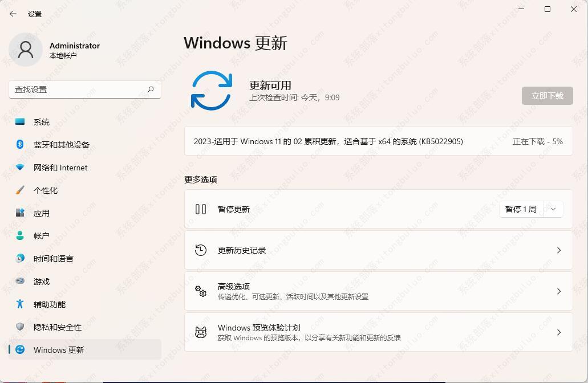Select 系统 in the sidebar
588x383 pixels.
(42, 122)
